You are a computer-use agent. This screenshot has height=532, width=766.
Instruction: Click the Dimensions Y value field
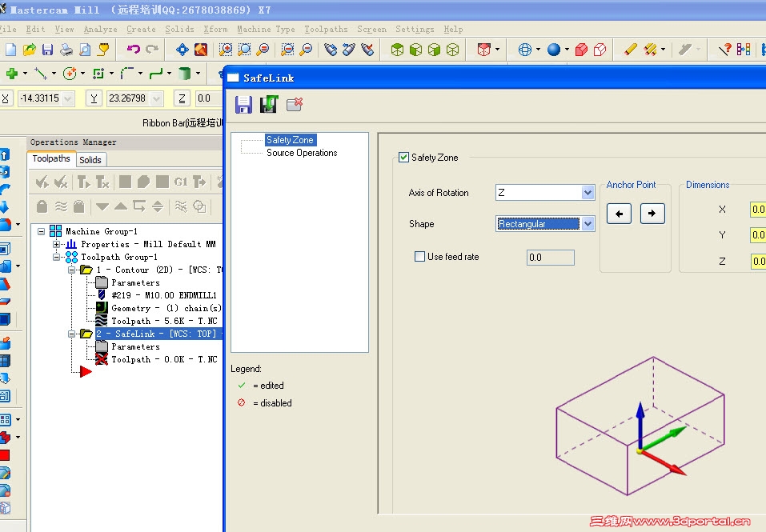pyautogui.click(x=758, y=234)
